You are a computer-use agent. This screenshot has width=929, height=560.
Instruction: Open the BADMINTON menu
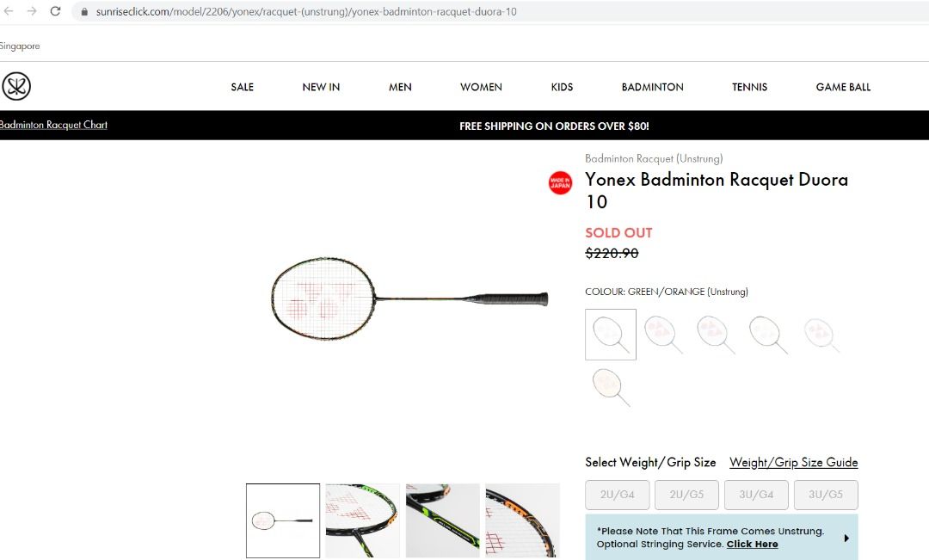click(652, 87)
